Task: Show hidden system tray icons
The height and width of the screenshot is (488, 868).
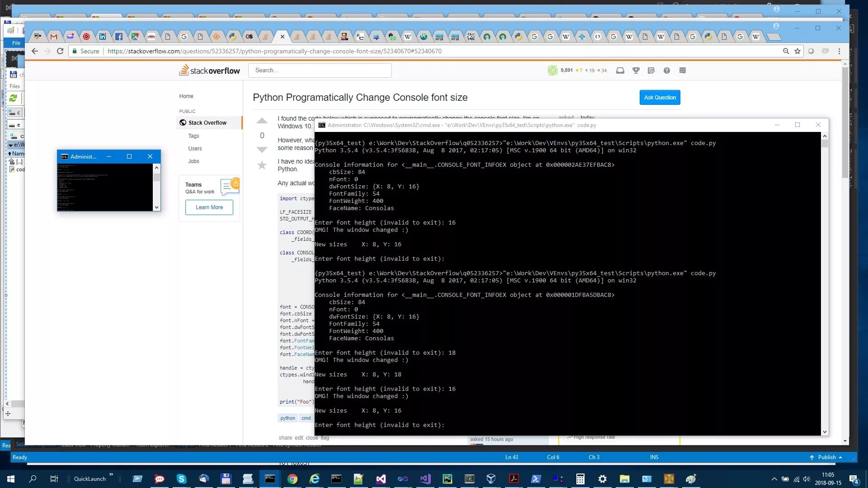Action: pos(774,479)
